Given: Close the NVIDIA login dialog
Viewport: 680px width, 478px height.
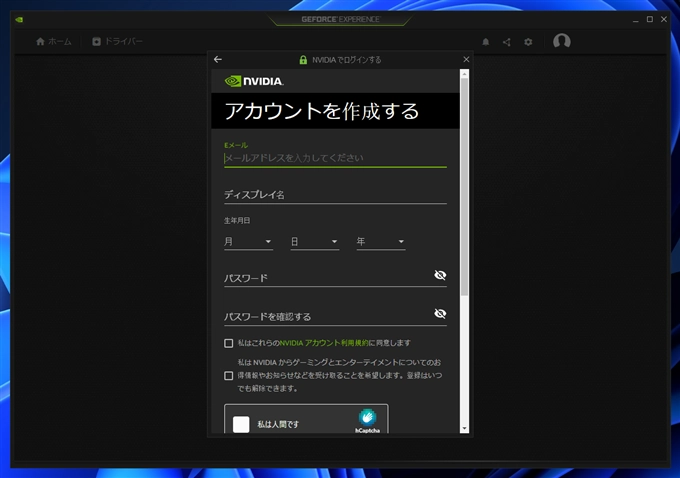Looking at the screenshot, I should click(466, 59).
